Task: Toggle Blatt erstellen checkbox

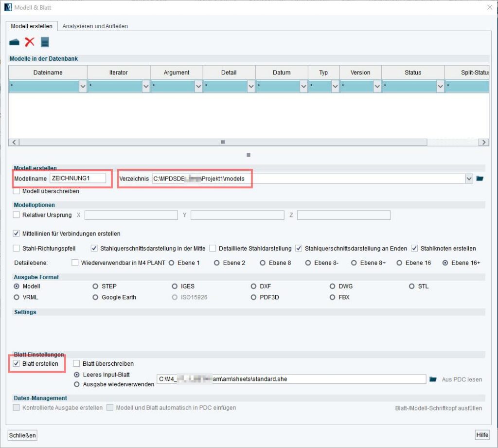Action: tap(16, 363)
